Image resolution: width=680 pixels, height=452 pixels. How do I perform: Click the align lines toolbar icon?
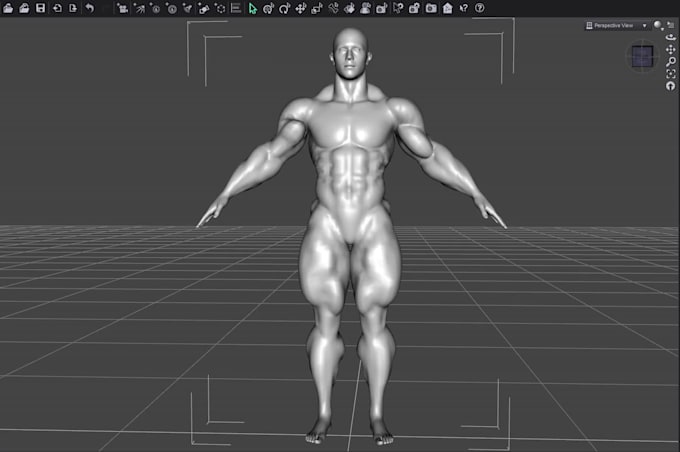[x=236, y=8]
